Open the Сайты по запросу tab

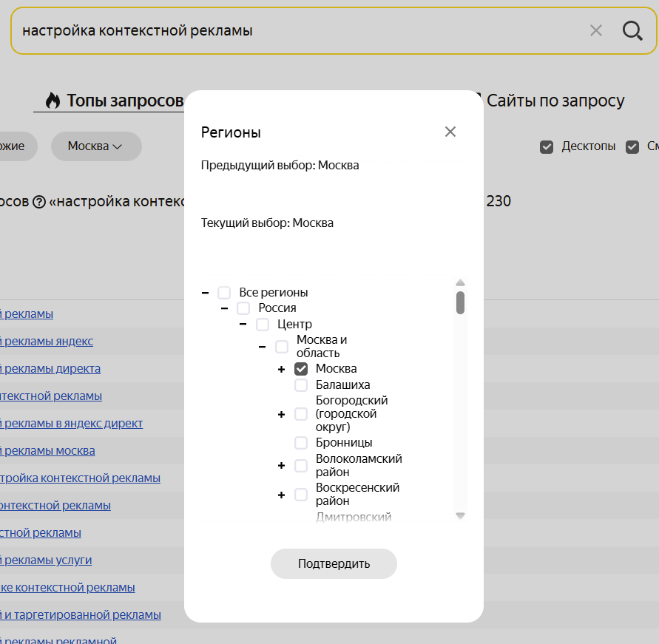pos(555,101)
